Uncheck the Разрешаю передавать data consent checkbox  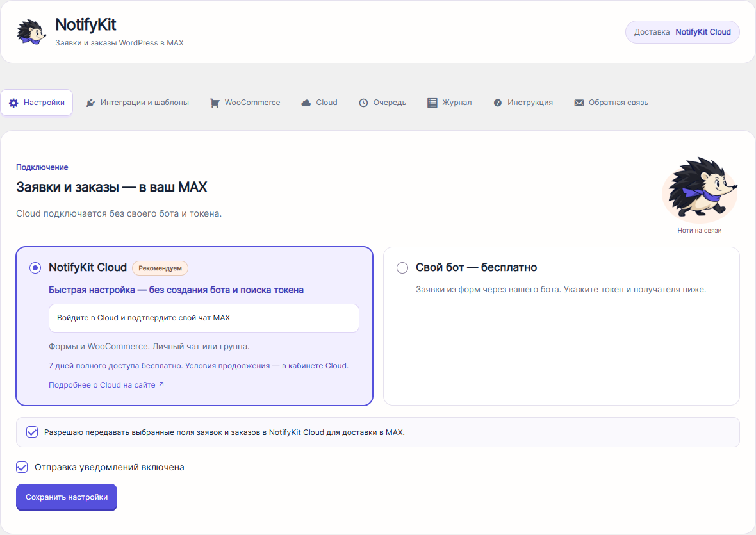pos(32,432)
